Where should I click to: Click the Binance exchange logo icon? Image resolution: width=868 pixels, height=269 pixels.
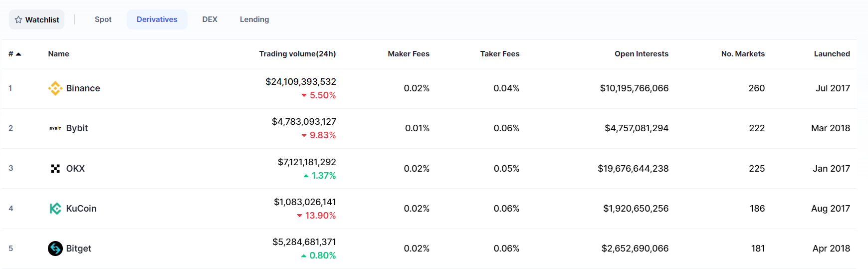tap(55, 88)
